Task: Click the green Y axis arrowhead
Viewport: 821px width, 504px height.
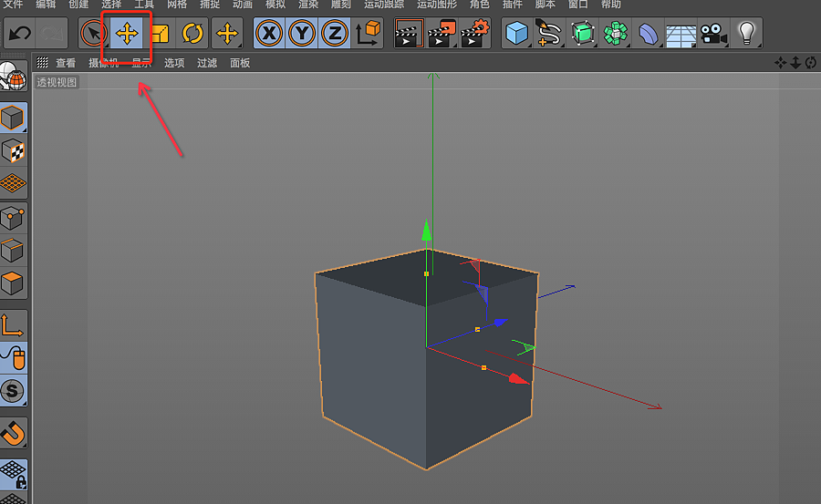Action: [x=427, y=231]
